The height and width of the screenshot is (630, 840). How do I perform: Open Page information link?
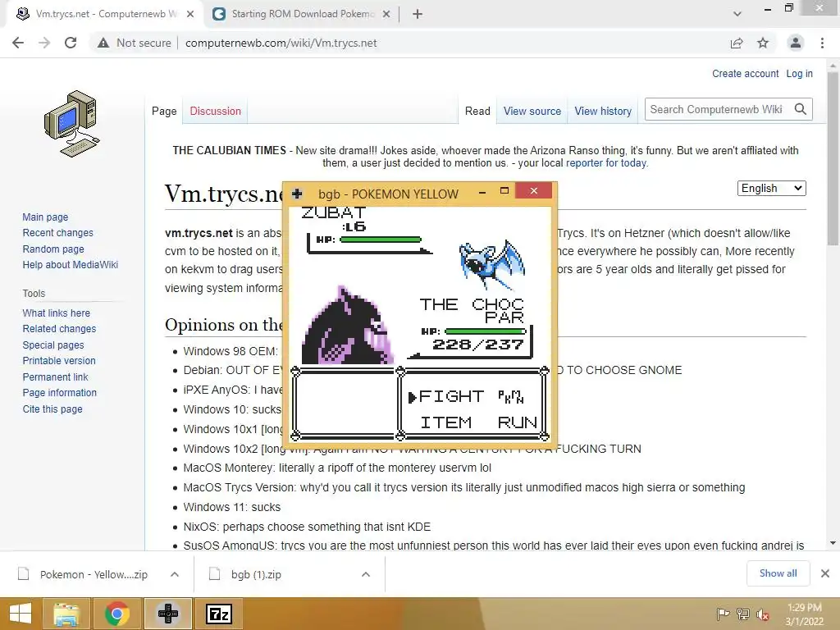point(59,393)
